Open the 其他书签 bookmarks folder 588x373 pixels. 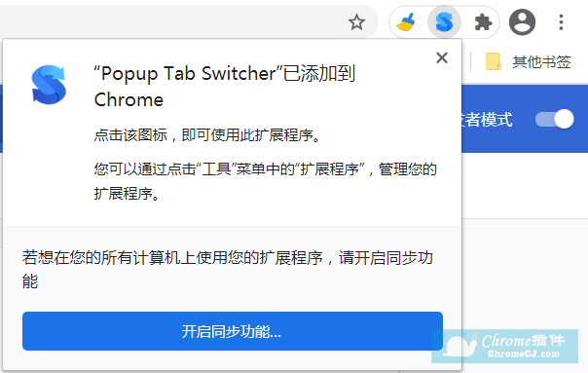(528, 61)
